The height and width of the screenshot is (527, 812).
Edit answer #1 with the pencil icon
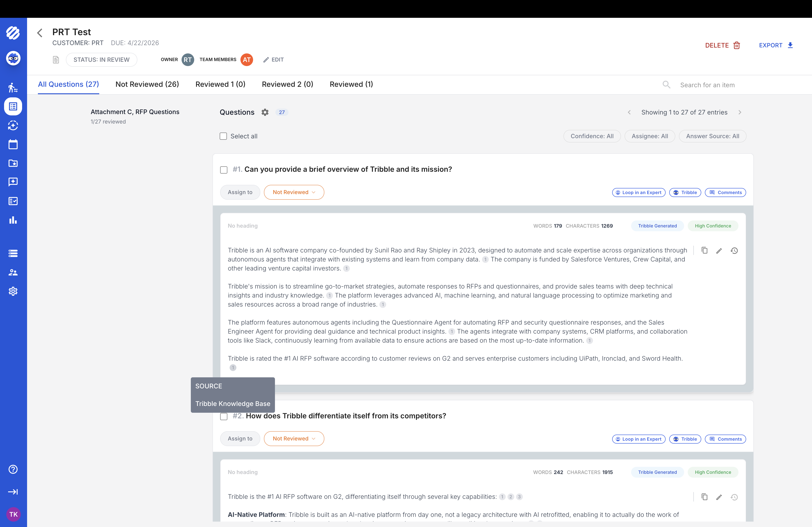(719, 251)
